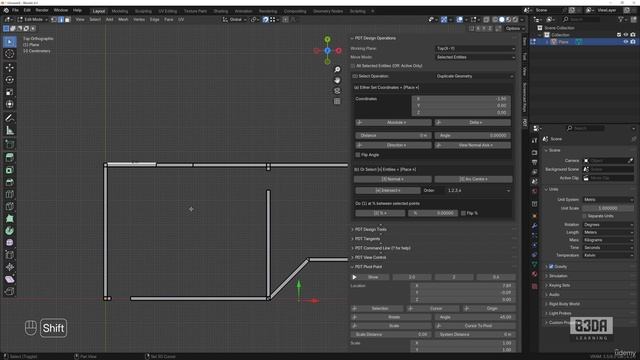The height and width of the screenshot is (360, 640).
Task: Click the View Normal Axis button
Action: tap(472, 145)
